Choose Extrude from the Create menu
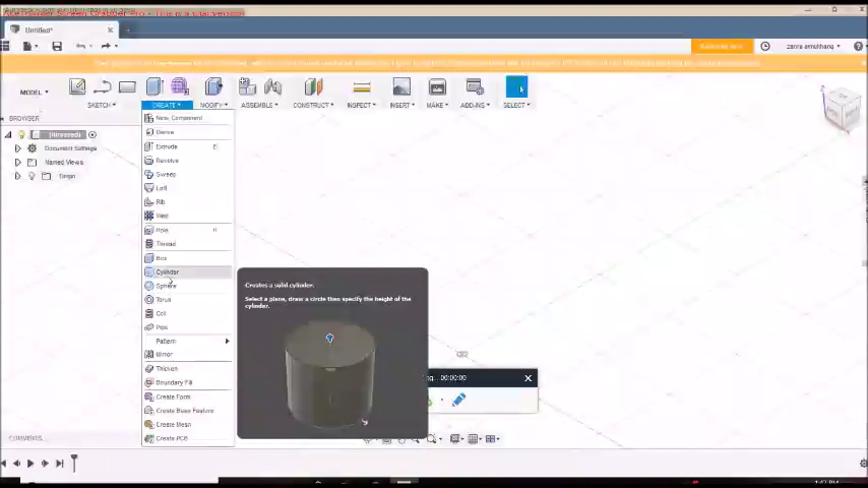The image size is (868, 488). coord(188,147)
